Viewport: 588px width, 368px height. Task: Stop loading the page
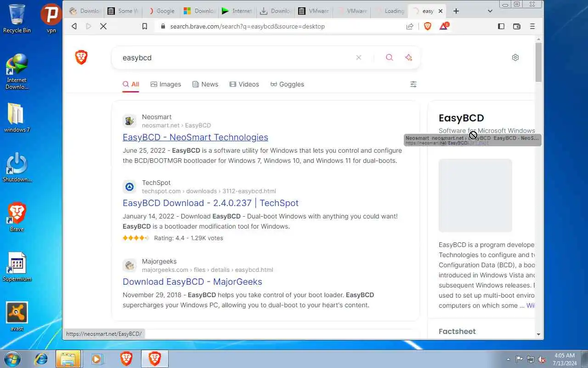[x=103, y=26]
